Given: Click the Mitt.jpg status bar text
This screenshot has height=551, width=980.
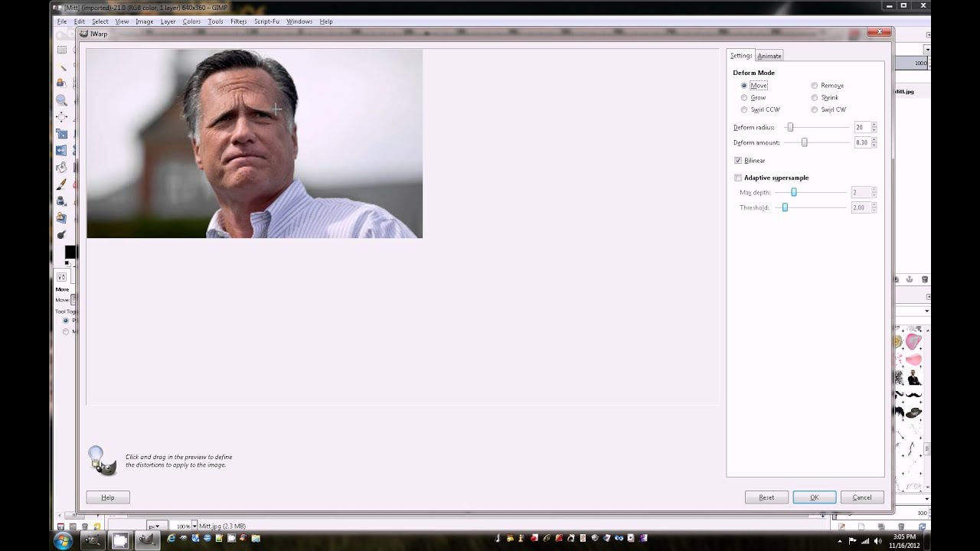Looking at the screenshot, I should click(x=224, y=527).
